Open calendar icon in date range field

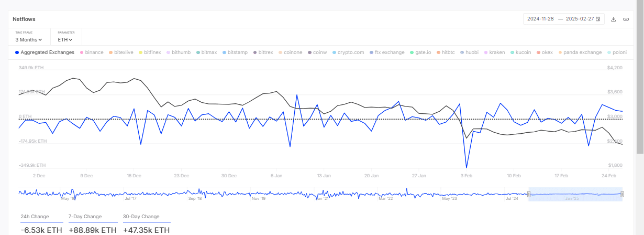[x=598, y=19]
